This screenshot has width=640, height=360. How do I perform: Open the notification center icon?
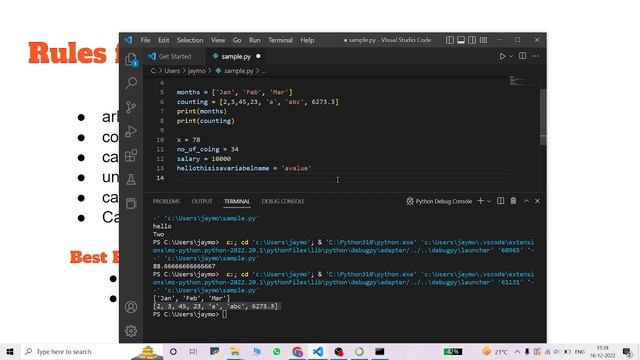[x=627, y=351]
